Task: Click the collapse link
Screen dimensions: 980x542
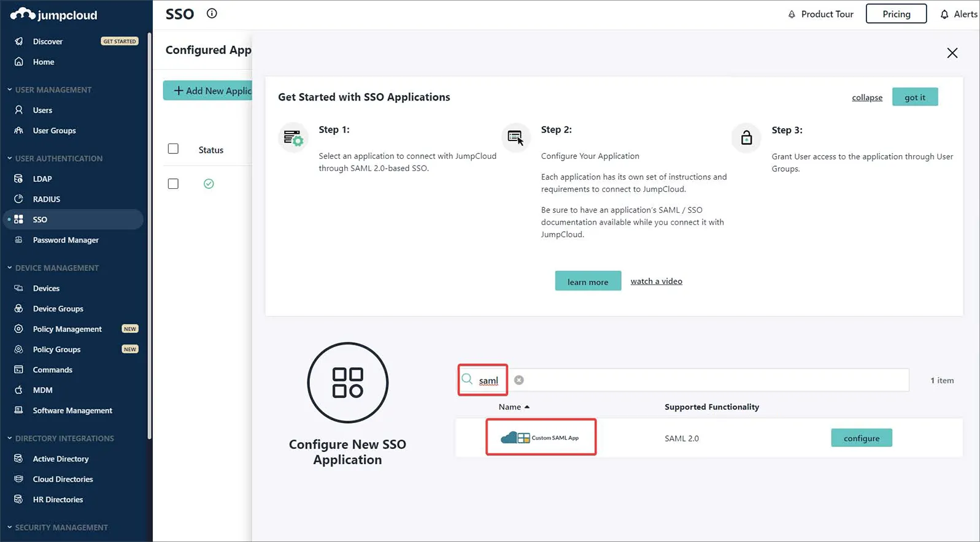Action: coord(867,97)
